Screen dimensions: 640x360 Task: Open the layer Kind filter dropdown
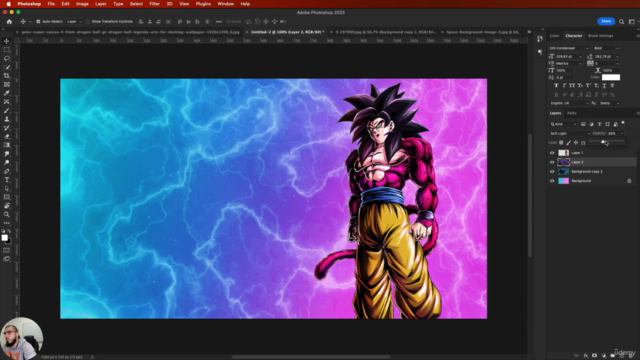(x=563, y=124)
